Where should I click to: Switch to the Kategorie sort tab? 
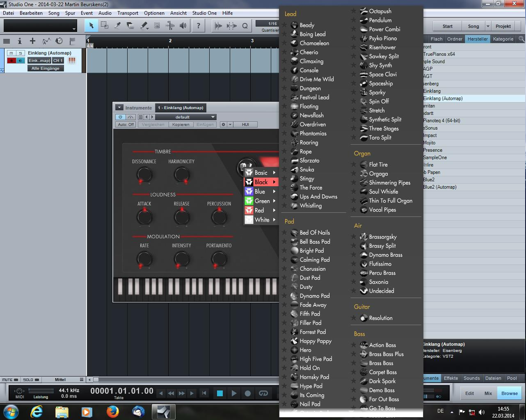(x=503, y=39)
